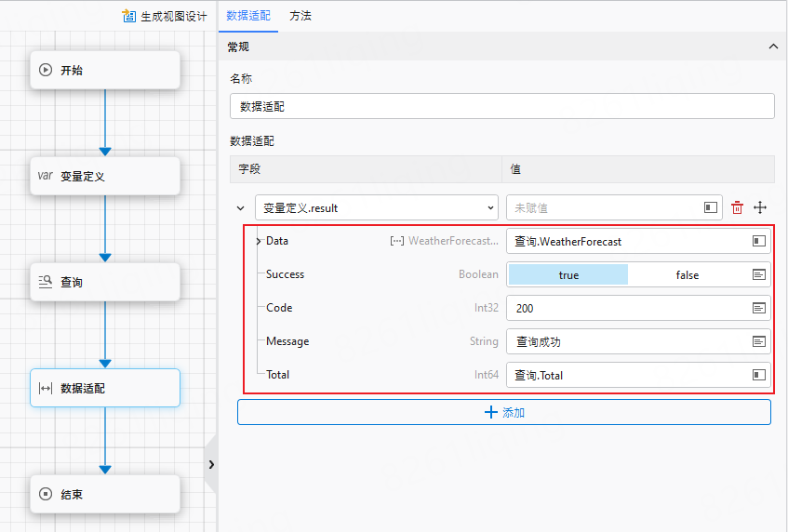Click expression icon in Data value field
The height and width of the screenshot is (532, 788).
759,241
